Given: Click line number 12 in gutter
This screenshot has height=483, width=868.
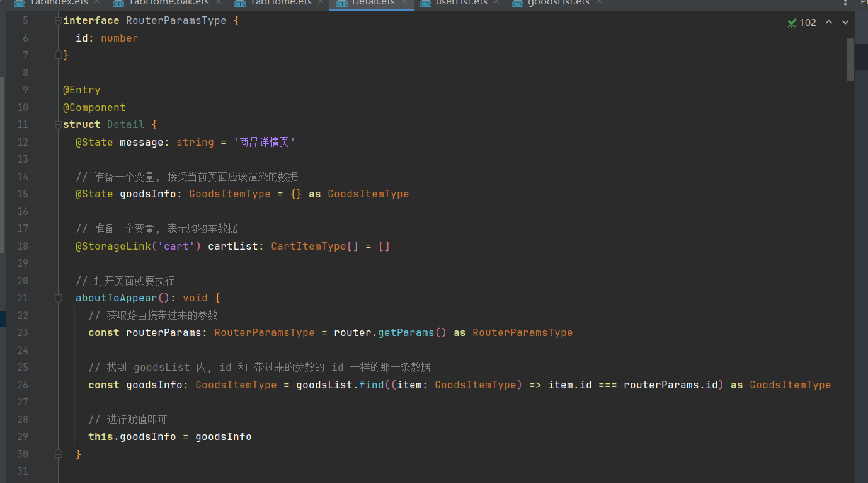Looking at the screenshot, I should pyautogui.click(x=22, y=142).
